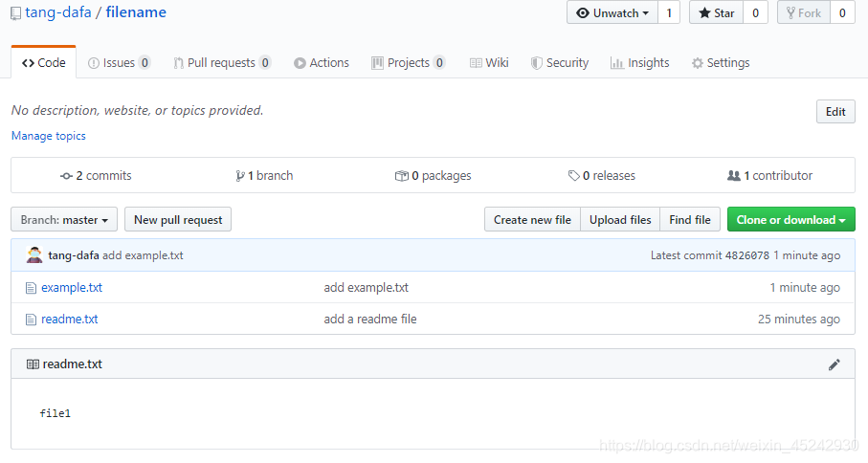Image resolution: width=868 pixels, height=463 pixels.
Task: Switch to the Issues tab
Action: 119,62
